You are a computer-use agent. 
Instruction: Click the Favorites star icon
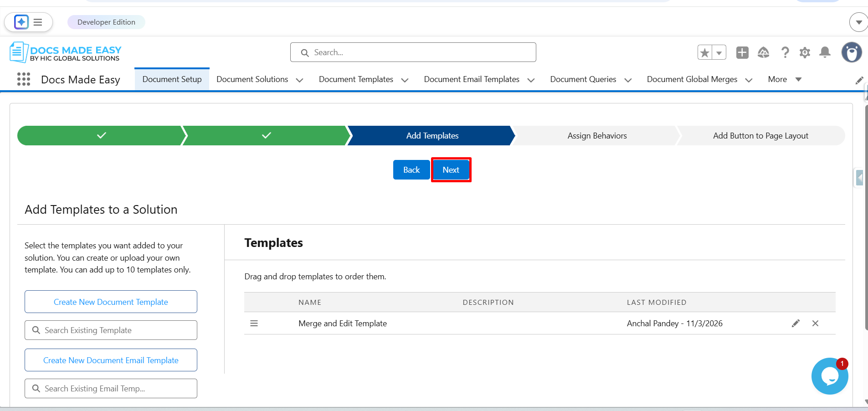[705, 53]
